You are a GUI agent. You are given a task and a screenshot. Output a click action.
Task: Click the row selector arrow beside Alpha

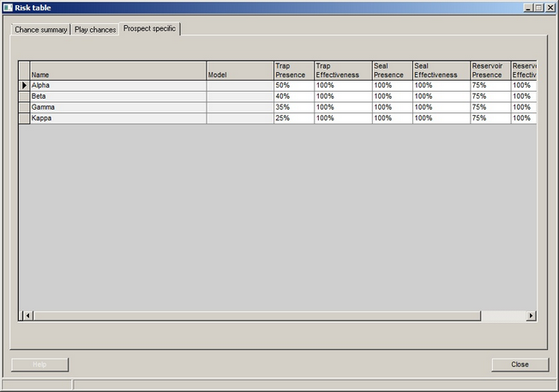point(24,86)
